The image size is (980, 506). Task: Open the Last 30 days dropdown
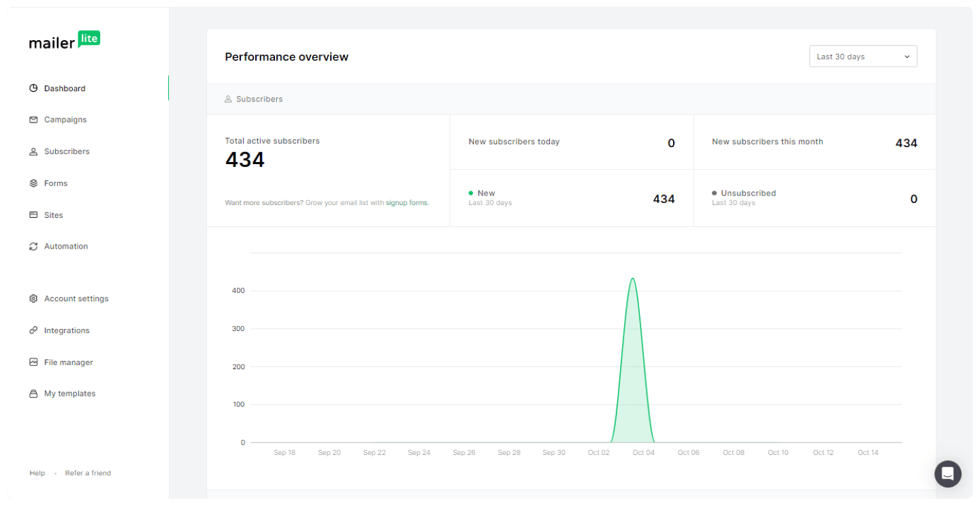tap(863, 57)
